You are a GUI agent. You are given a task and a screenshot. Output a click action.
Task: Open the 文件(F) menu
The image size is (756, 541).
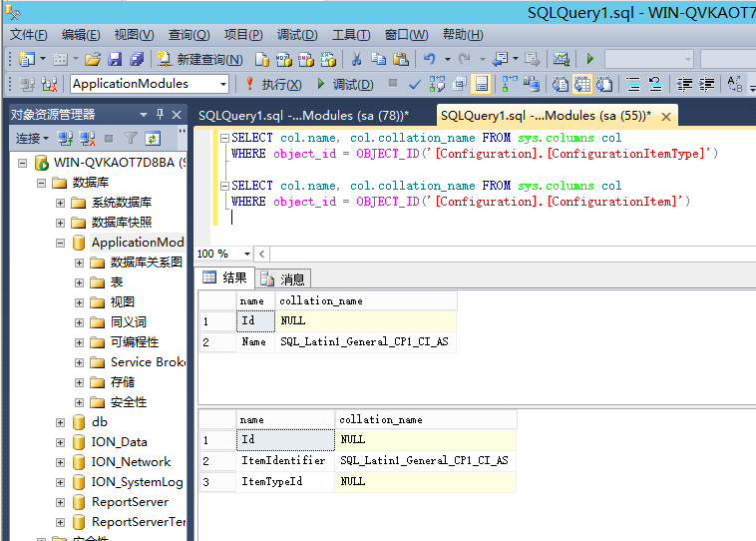(29, 35)
